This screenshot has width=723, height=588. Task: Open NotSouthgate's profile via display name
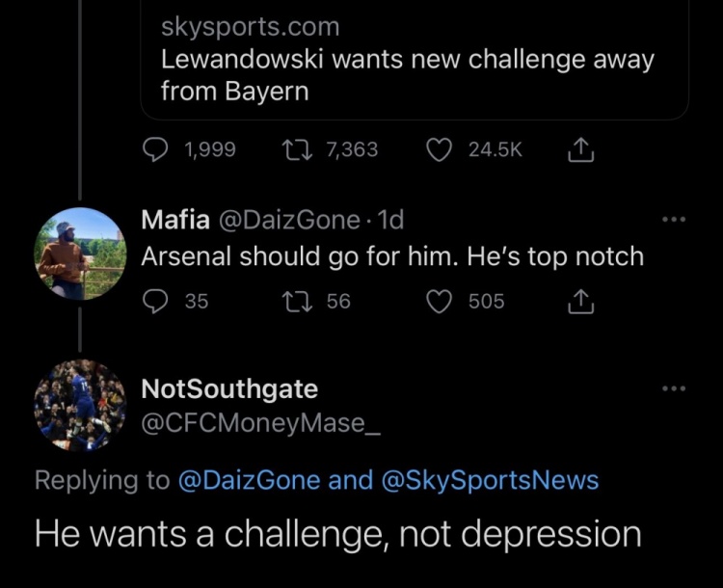(229, 389)
